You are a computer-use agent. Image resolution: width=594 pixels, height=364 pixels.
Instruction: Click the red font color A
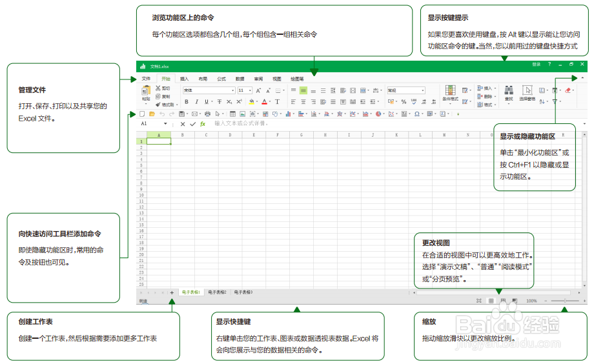click(x=265, y=102)
